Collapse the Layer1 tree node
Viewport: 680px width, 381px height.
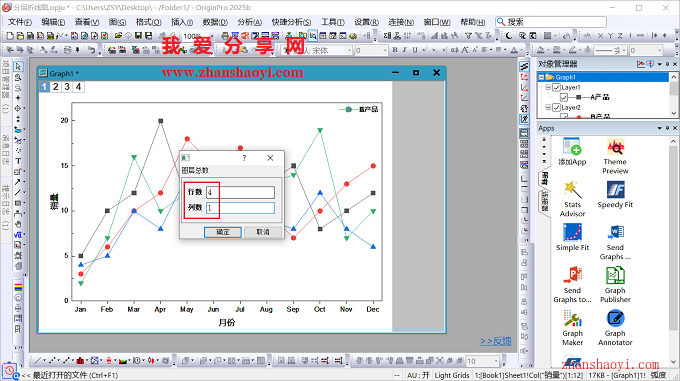[x=548, y=88]
